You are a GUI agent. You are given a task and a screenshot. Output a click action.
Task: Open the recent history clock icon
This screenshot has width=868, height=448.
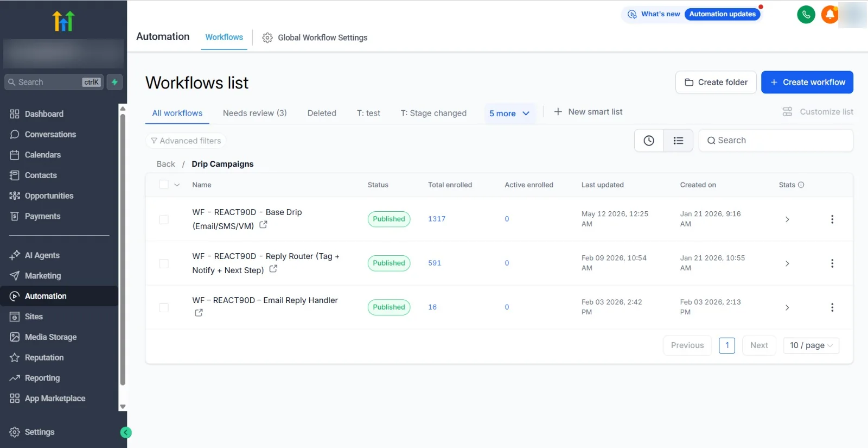point(649,141)
